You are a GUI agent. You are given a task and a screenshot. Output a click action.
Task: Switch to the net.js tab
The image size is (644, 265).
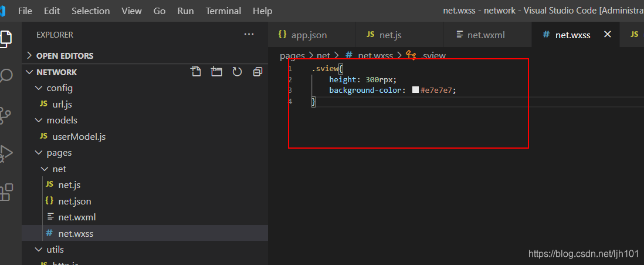tap(399, 35)
